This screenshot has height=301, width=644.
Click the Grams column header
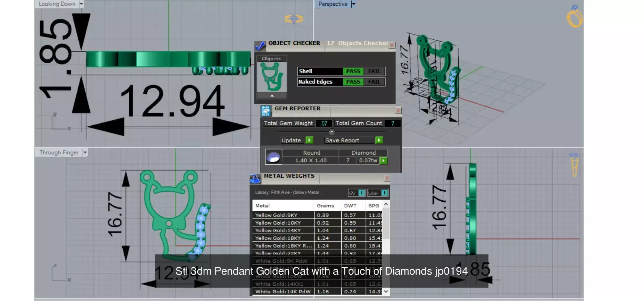(327, 206)
